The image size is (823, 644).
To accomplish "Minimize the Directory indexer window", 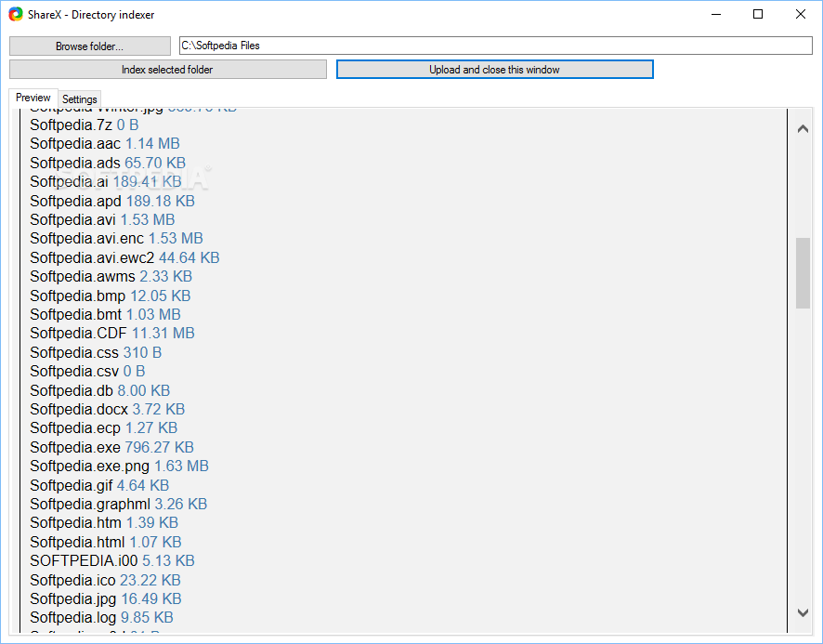I will 716,14.
